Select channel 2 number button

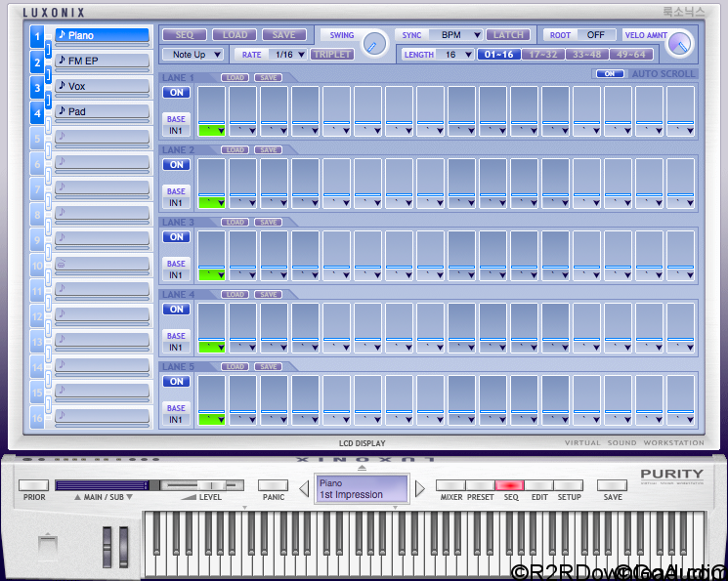point(37,62)
